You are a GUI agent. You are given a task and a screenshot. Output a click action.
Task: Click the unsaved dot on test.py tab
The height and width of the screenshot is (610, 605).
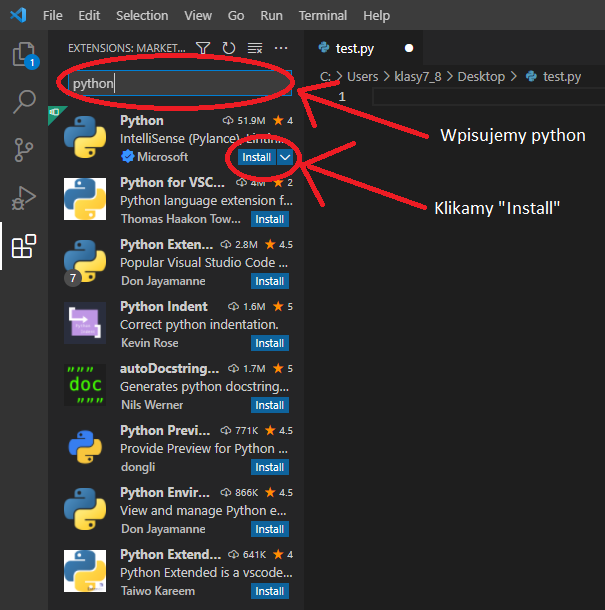409,48
